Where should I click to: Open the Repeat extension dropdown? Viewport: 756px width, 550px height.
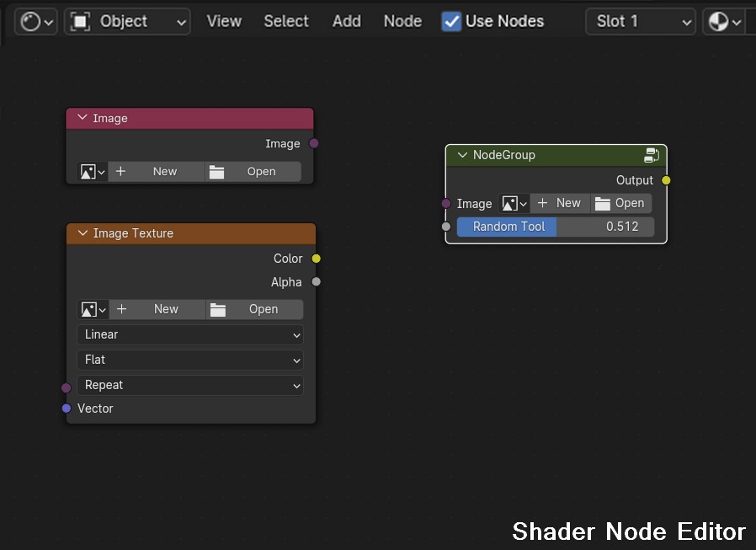coord(190,386)
